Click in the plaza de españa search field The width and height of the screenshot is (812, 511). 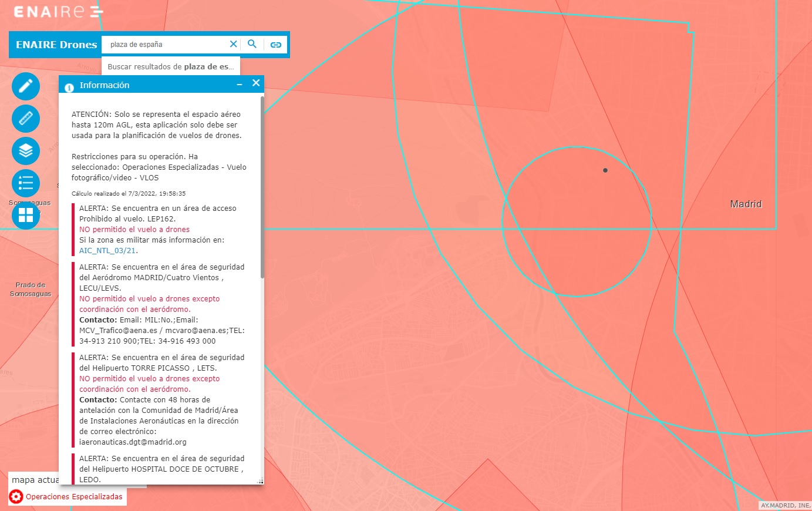(x=164, y=45)
